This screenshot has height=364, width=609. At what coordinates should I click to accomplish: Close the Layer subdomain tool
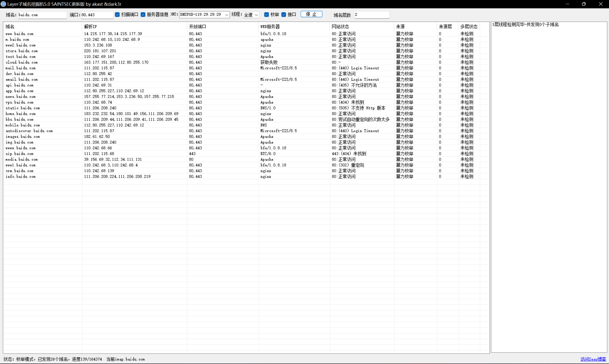[600, 4]
